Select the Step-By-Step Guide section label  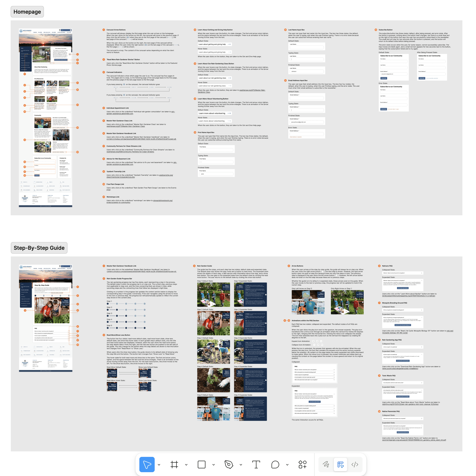coord(39,248)
